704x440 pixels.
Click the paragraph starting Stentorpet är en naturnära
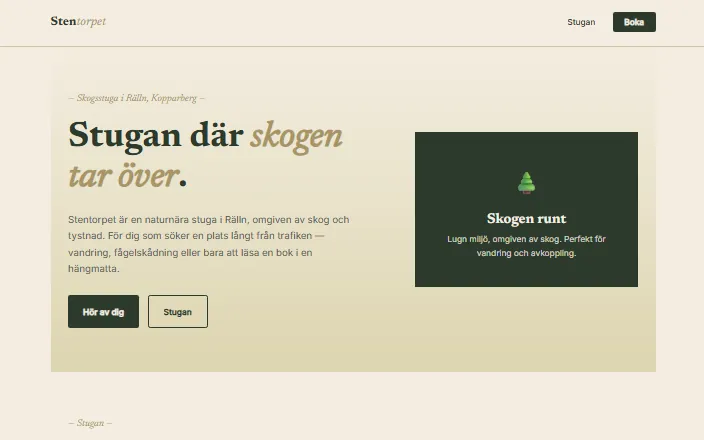coord(209,244)
